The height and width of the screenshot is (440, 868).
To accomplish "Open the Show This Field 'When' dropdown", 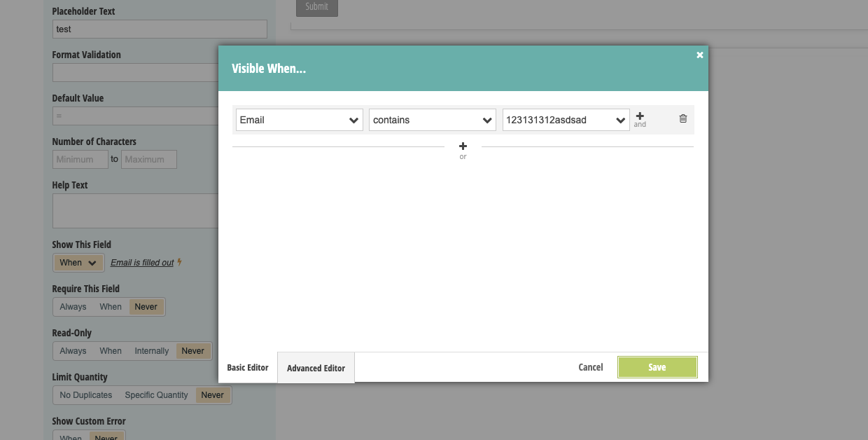I will (78, 263).
